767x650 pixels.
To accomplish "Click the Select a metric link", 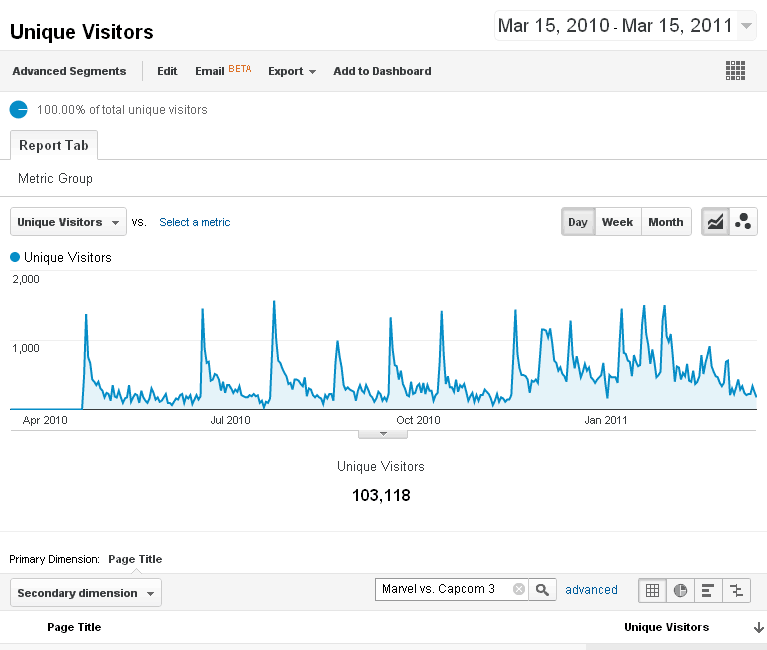I will [x=195, y=222].
